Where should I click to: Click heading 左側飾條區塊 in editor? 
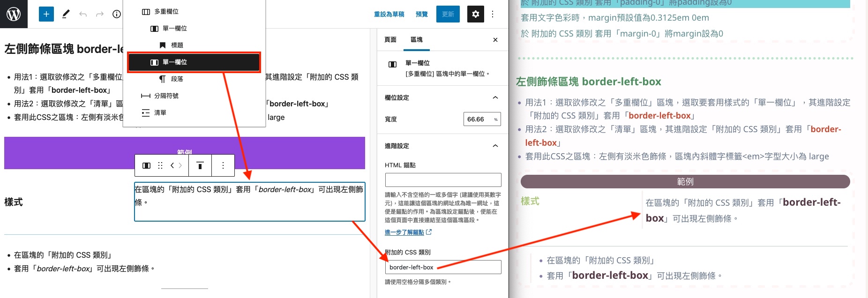click(x=64, y=49)
